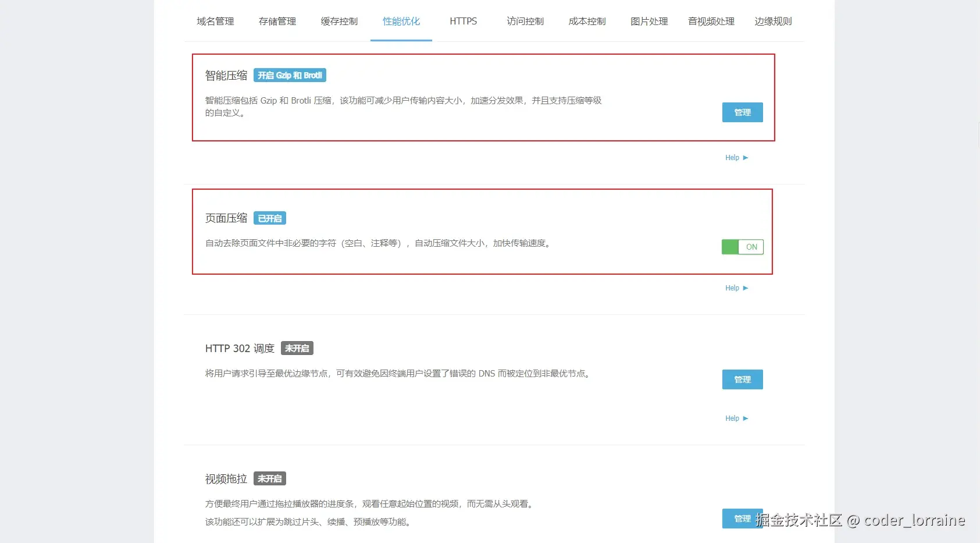This screenshot has width=980, height=543.
Task: Select the 音视频处理 tab
Action: coord(711,22)
